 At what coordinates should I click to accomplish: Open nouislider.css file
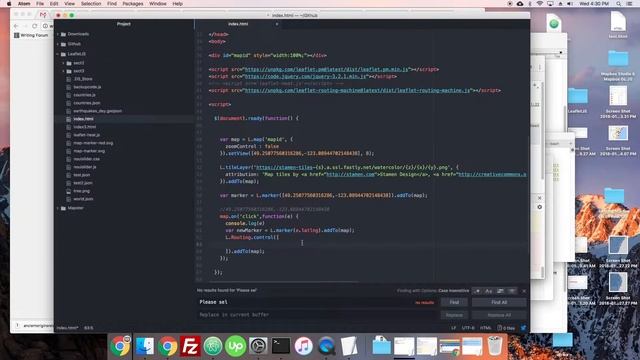tap(86, 159)
